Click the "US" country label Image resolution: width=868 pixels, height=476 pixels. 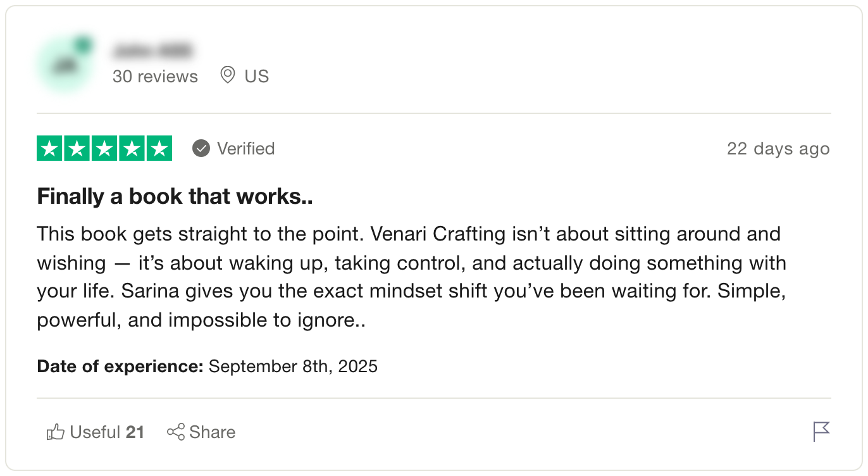coord(257,77)
